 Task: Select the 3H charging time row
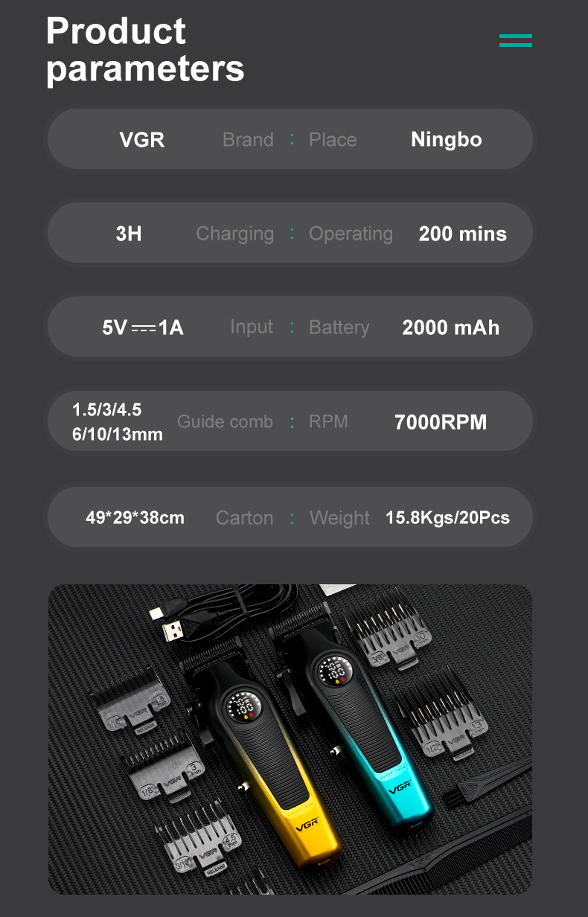290,233
